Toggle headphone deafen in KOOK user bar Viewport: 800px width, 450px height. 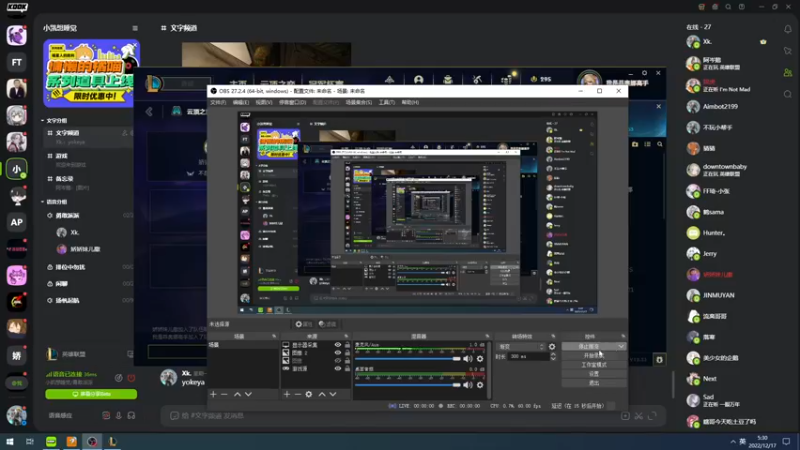[x=131, y=416]
